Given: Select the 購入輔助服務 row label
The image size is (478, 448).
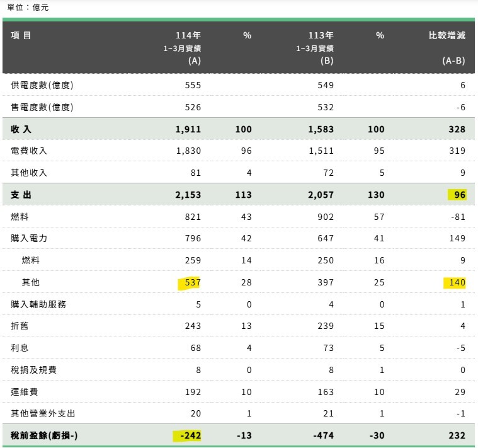Looking at the screenshot, I should pos(38,304).
